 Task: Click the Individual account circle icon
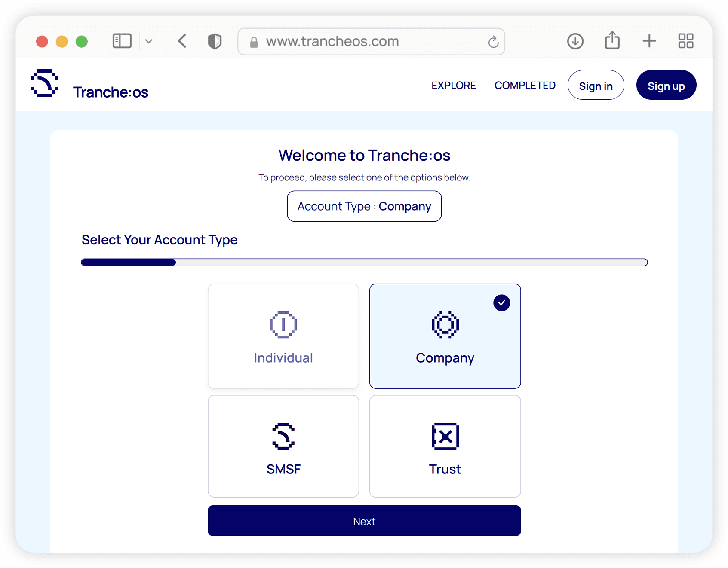click(x=283, y=324)
